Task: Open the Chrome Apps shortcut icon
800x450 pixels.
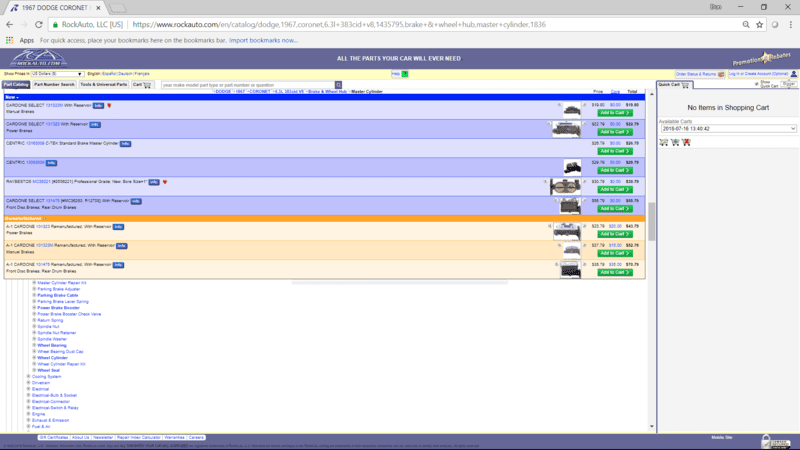Action: pyautogui.click(x=9, y=40)
